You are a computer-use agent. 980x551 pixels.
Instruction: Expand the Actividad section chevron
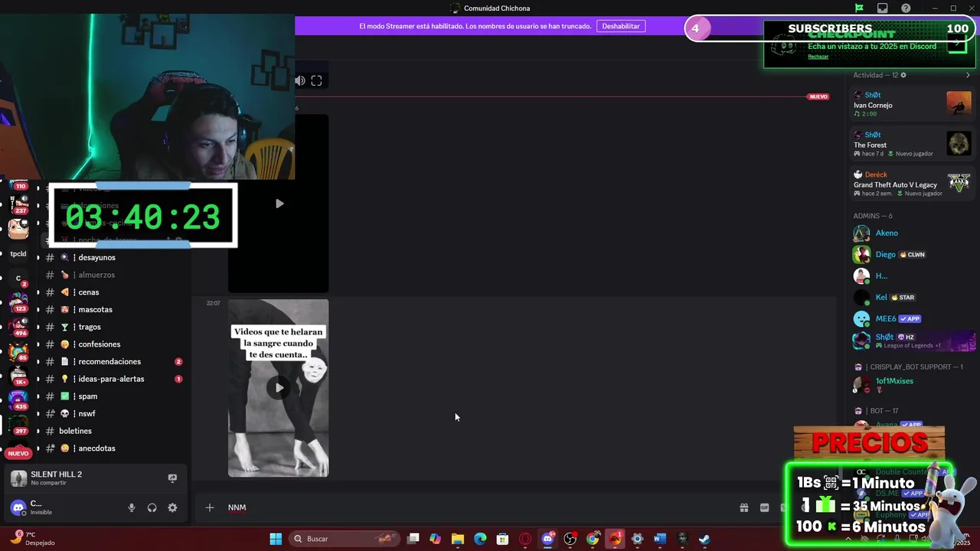[968, 75]
